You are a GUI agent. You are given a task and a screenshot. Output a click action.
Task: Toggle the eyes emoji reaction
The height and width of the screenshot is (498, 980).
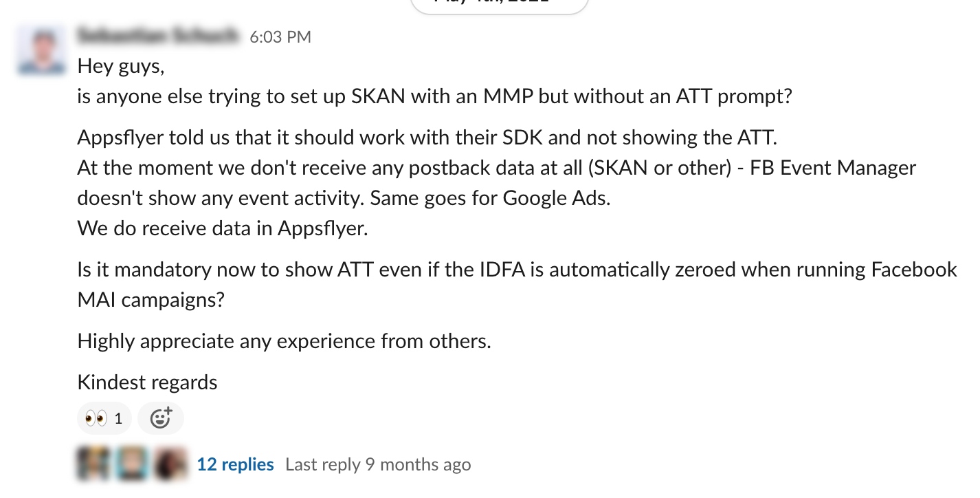coord(104,418)
